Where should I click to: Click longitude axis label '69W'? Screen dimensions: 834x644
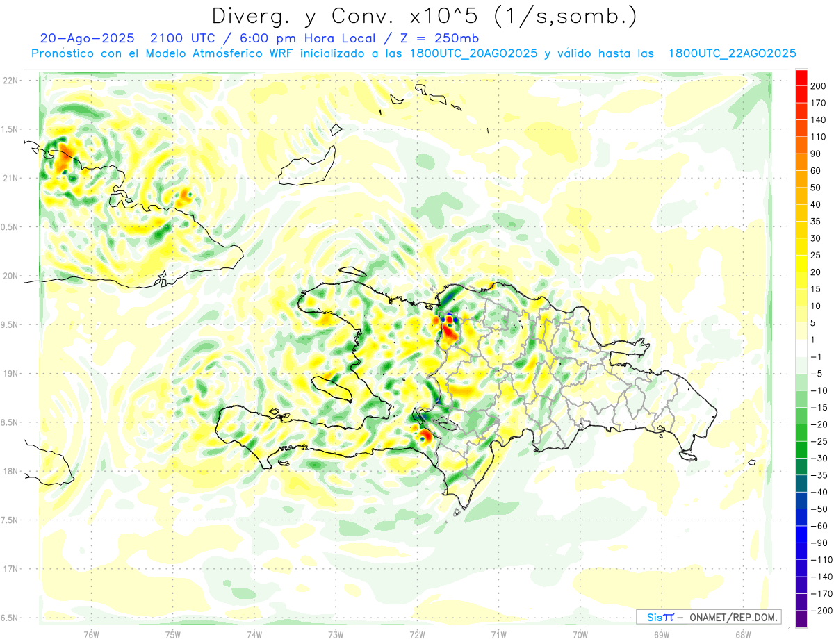coord(661,634)
